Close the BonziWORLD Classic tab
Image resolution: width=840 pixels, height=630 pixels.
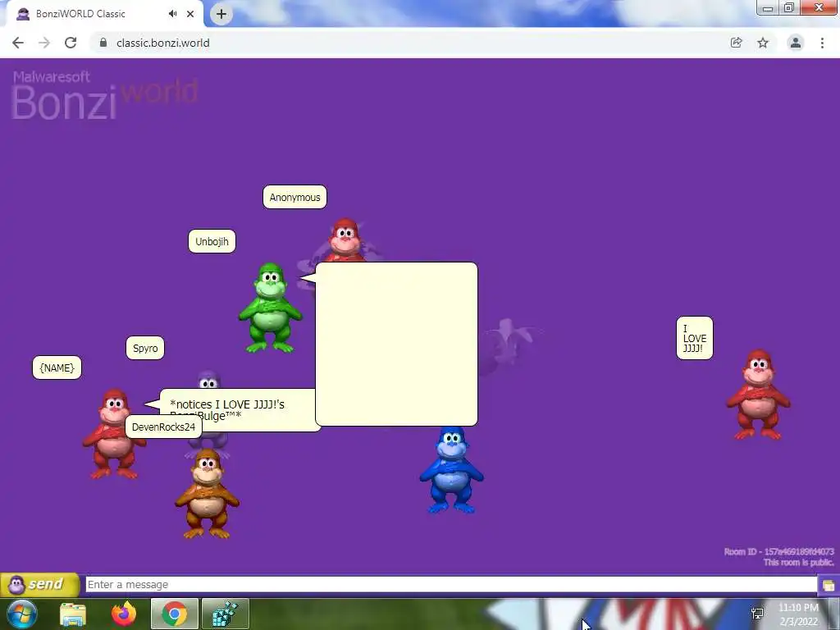tap(190, 14)
